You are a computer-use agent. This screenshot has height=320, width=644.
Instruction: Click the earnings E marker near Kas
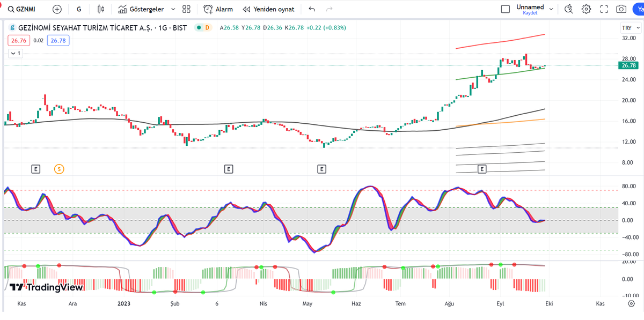click(35, 169)
